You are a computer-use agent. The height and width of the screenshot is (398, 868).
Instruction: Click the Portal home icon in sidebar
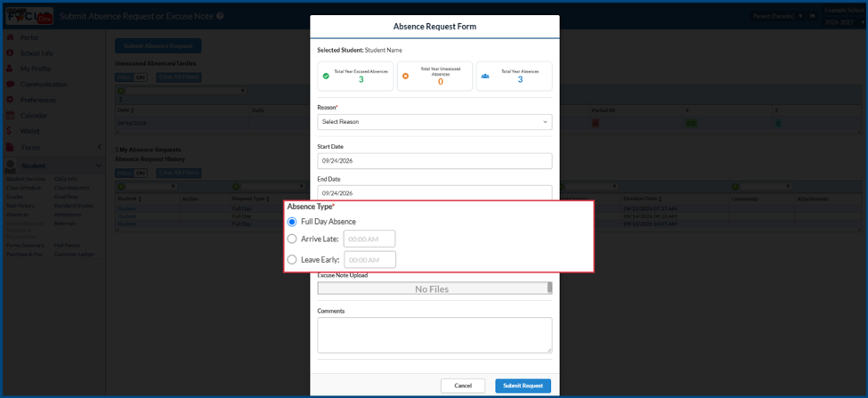tap(10, 37)
